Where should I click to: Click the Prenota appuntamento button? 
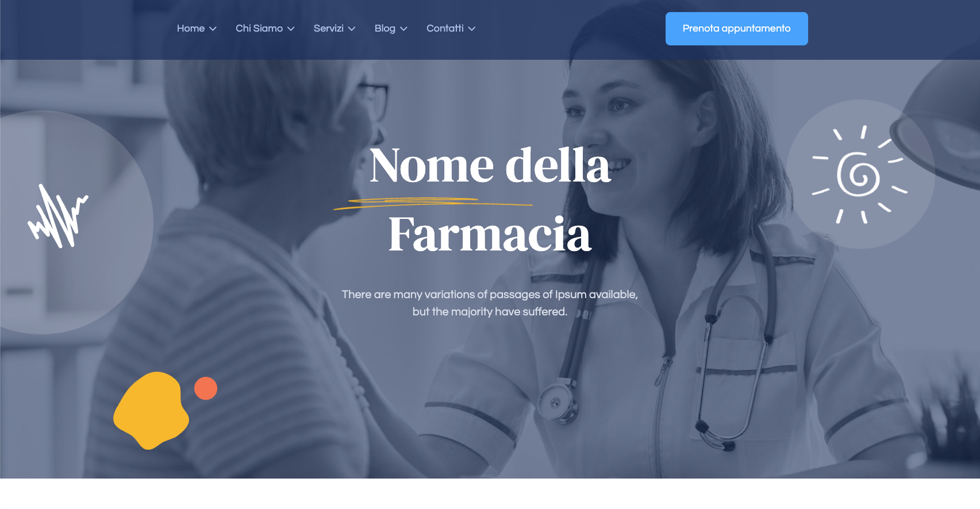tap(737, 29)
